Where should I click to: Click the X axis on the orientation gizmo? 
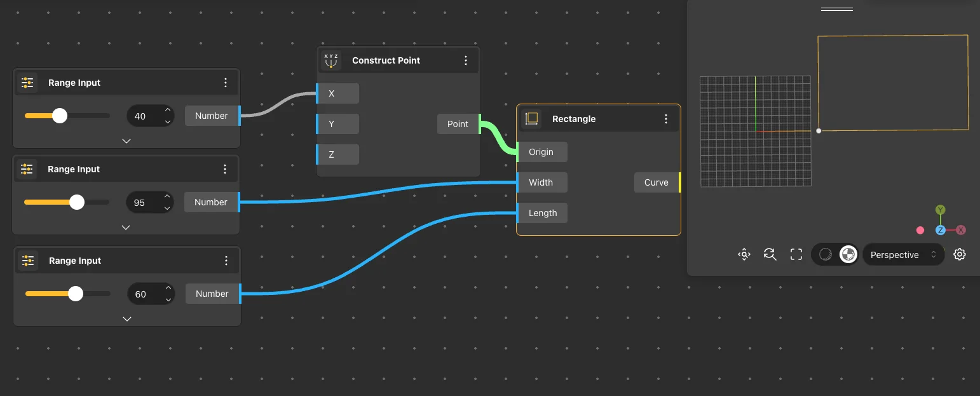(x=961, y=230)
